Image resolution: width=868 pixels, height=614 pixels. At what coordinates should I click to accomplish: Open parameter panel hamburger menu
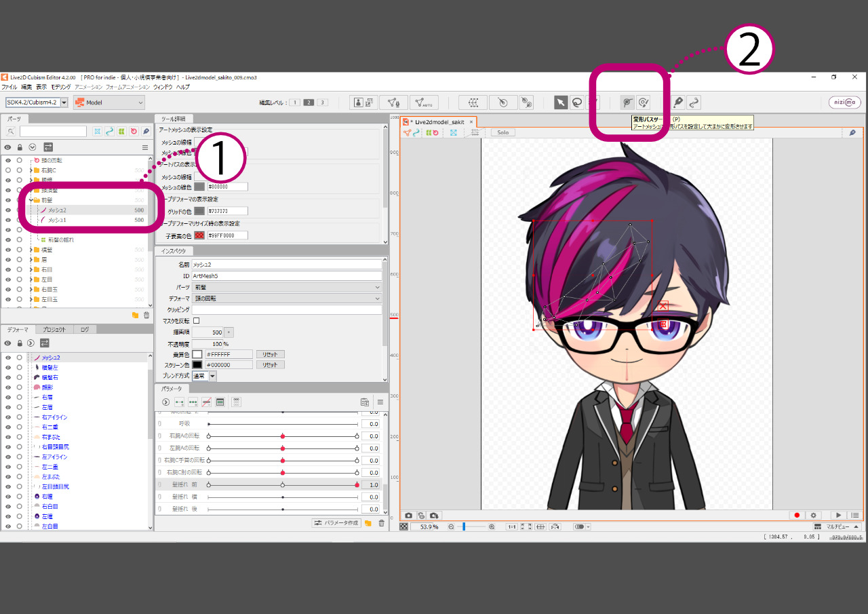pyautogui.click(x=380, y=402)
